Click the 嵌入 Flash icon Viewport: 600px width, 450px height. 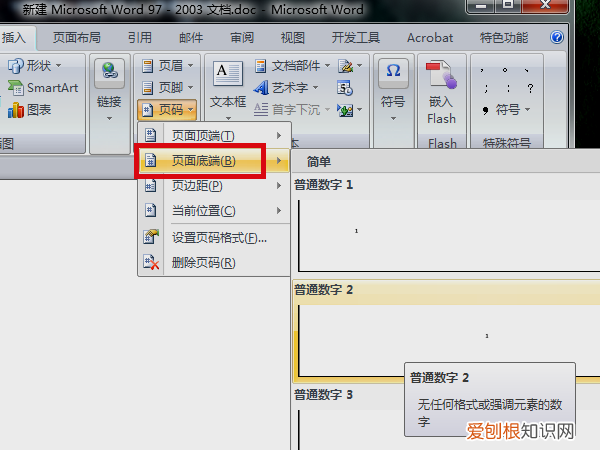point(442,92)
